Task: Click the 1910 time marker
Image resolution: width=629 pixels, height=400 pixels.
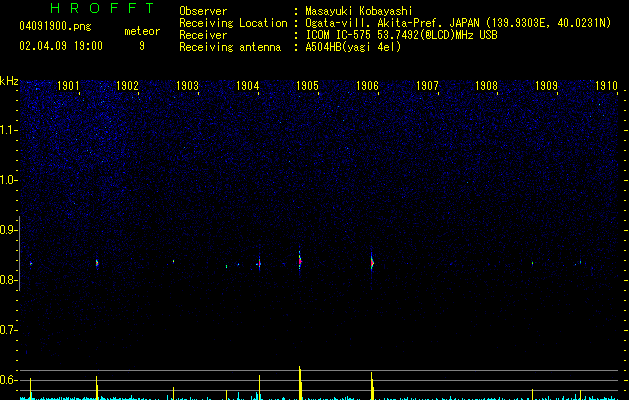Action: pos(606,86)
